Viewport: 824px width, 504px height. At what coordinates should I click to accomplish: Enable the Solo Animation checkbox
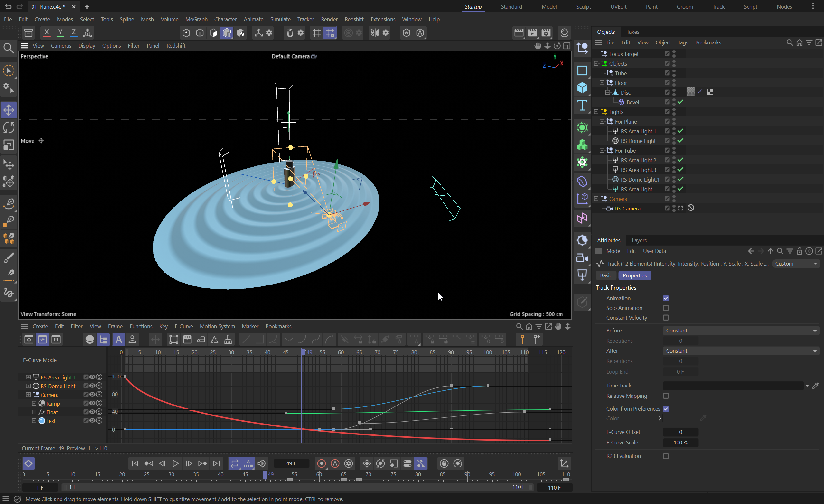[666, 308]
